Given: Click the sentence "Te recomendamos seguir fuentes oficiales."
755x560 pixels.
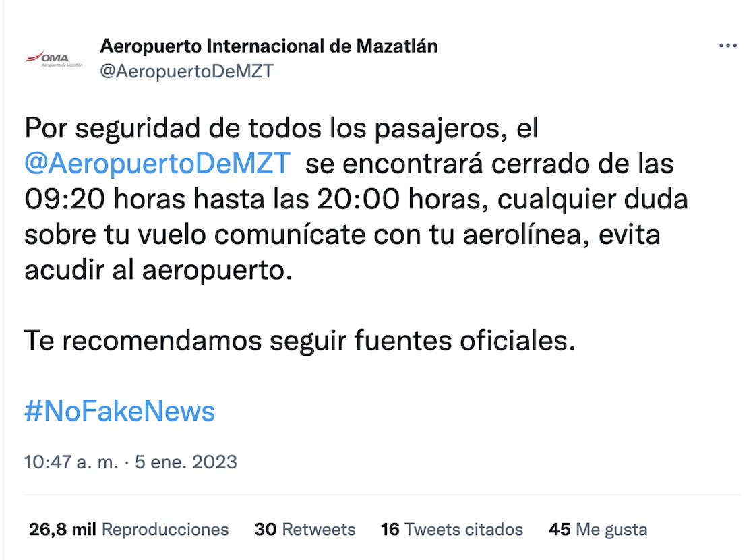Looking at the screenshot, I should pos(300,340).
